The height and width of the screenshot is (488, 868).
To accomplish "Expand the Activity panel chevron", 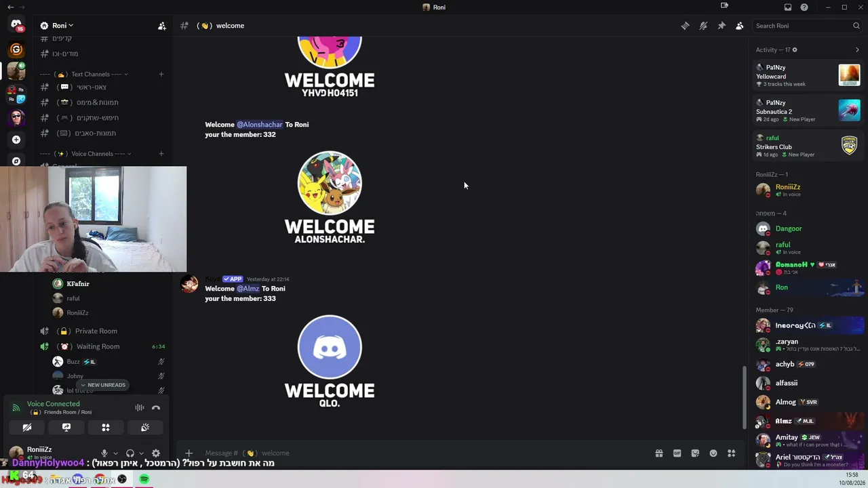I will (857, 49).
